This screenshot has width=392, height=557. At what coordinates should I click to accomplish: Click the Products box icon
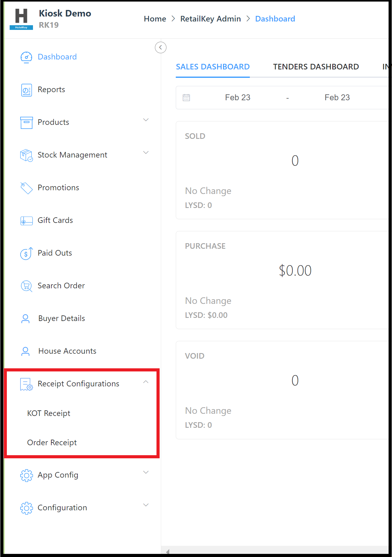click(26, 123)
